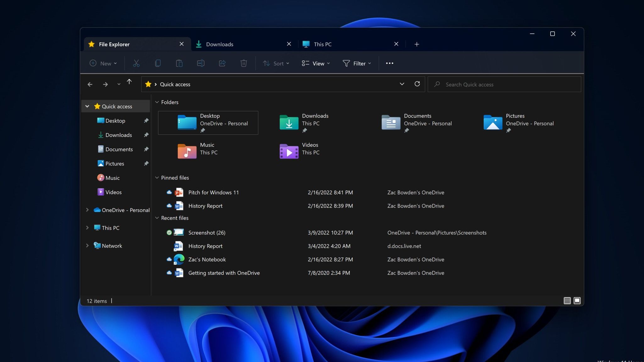The height and width of the screenshot is (362, 644).
Task: Expand OneDrive - Personal tree node
Action: point(87,210)
